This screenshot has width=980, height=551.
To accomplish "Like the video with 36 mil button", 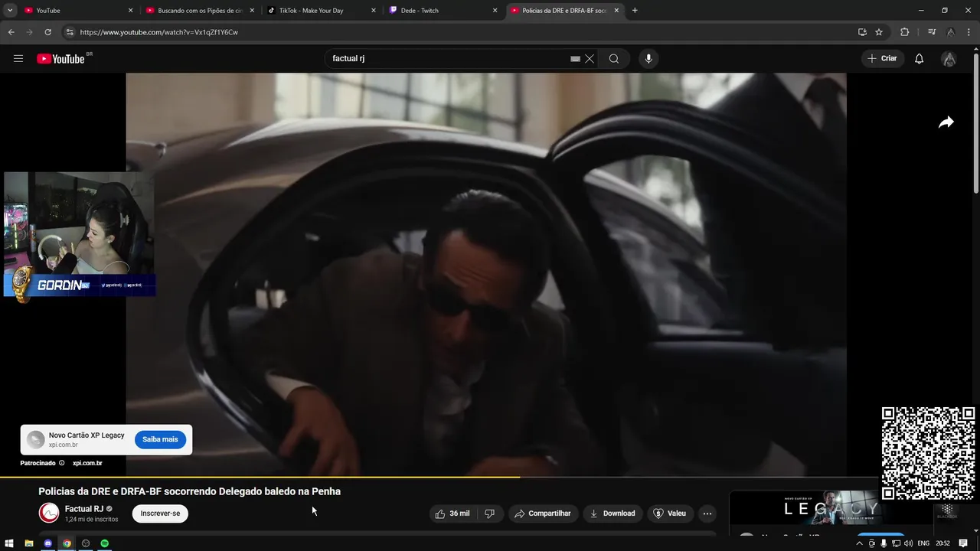I will click(x=452, y=514).
